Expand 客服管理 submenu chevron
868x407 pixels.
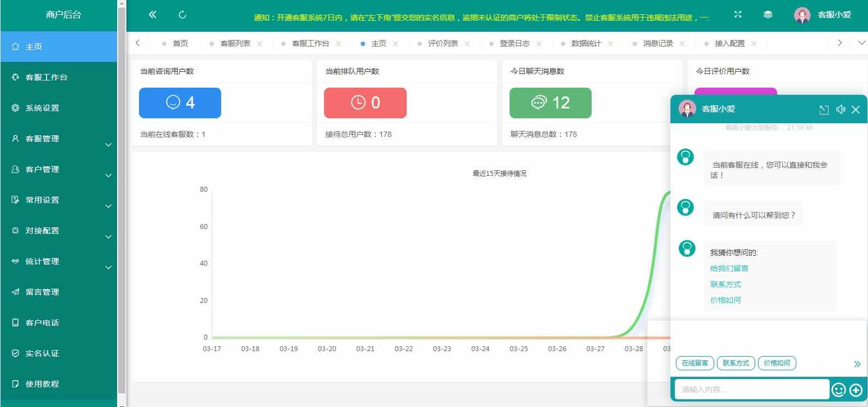(x=108, y=145)
